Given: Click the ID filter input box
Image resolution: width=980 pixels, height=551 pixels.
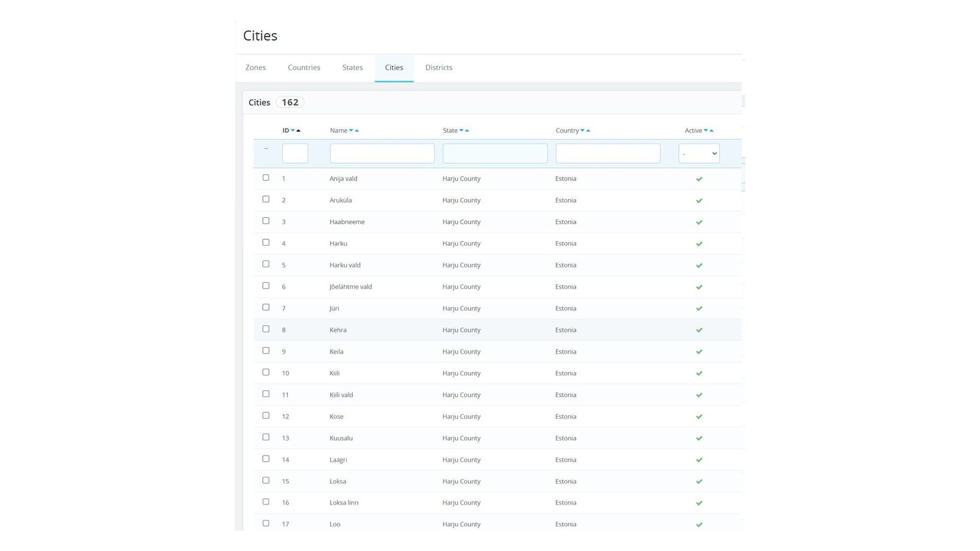Looking at the screenshot, I should point(295,154).
